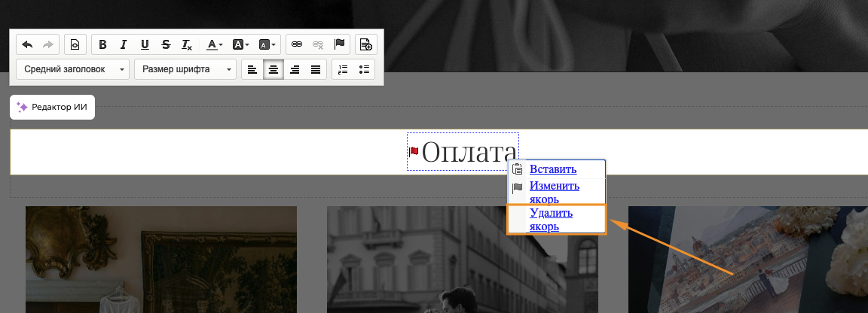The image size is (868, 313).
Task: Select Изменить якорь from context menu
Action: click(x=554, y=192)
